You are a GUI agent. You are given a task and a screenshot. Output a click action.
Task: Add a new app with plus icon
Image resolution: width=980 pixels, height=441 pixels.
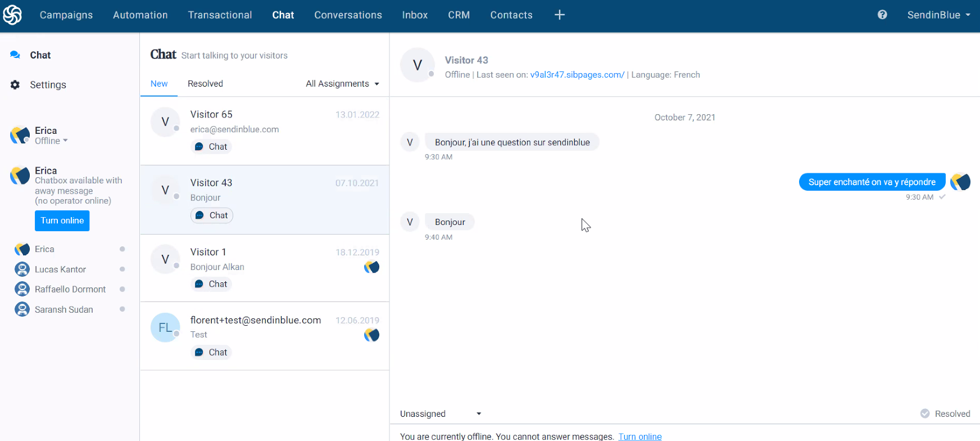point(560,15)
